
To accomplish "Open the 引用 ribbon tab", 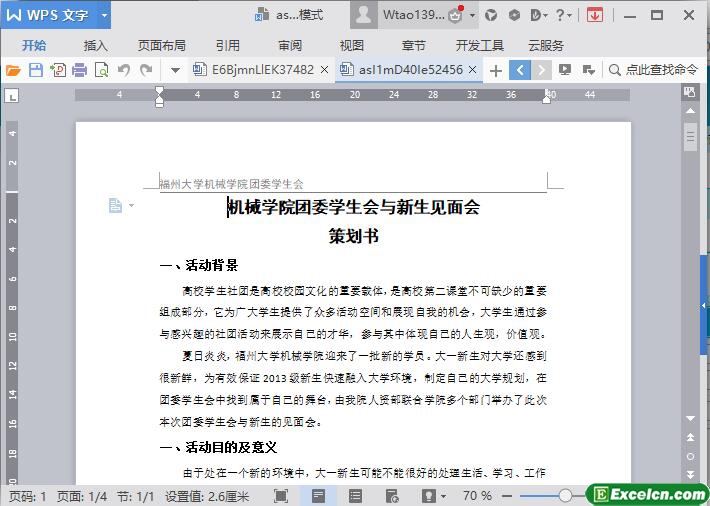I will 227,45.
